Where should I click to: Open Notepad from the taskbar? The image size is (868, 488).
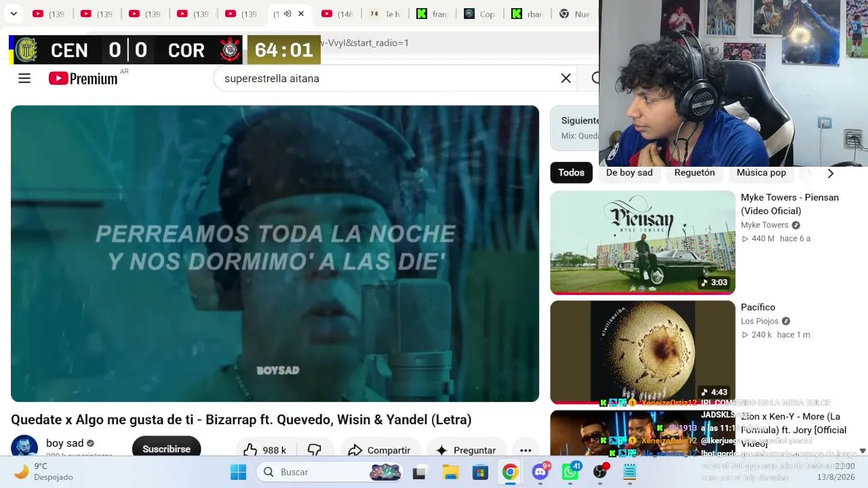coord(630,472)
